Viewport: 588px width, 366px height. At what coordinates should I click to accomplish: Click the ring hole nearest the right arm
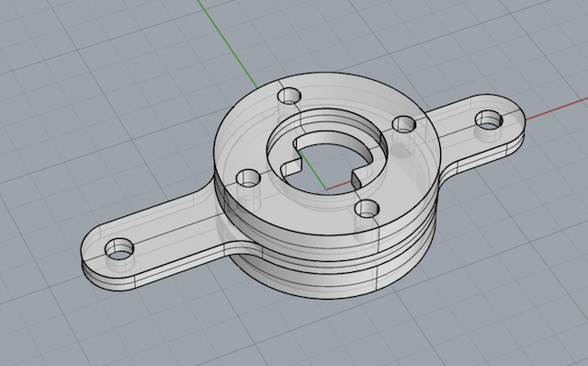404,124
